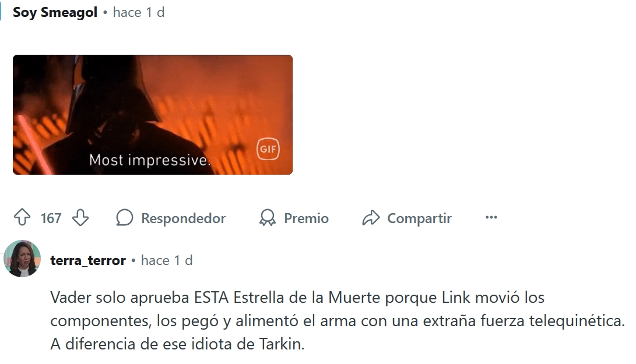The height and width of the screenshot is (364, 636).
Task: Open the terra_terror username link
Action: tap(88, 260)
